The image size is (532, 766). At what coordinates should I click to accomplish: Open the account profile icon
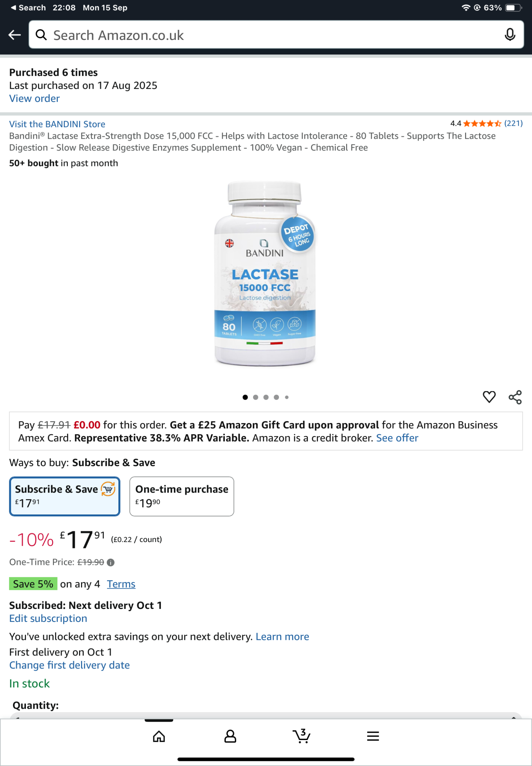230,736
